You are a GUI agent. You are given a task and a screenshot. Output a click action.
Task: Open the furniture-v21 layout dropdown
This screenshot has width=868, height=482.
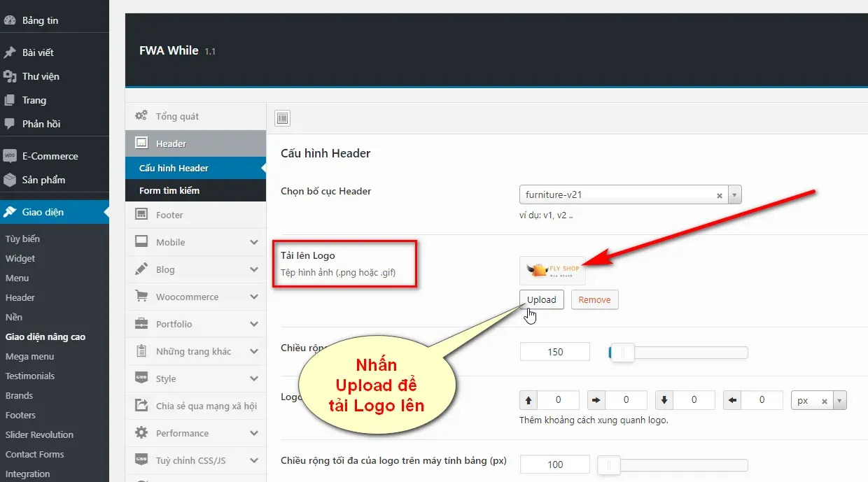click(x=734, y=194)
